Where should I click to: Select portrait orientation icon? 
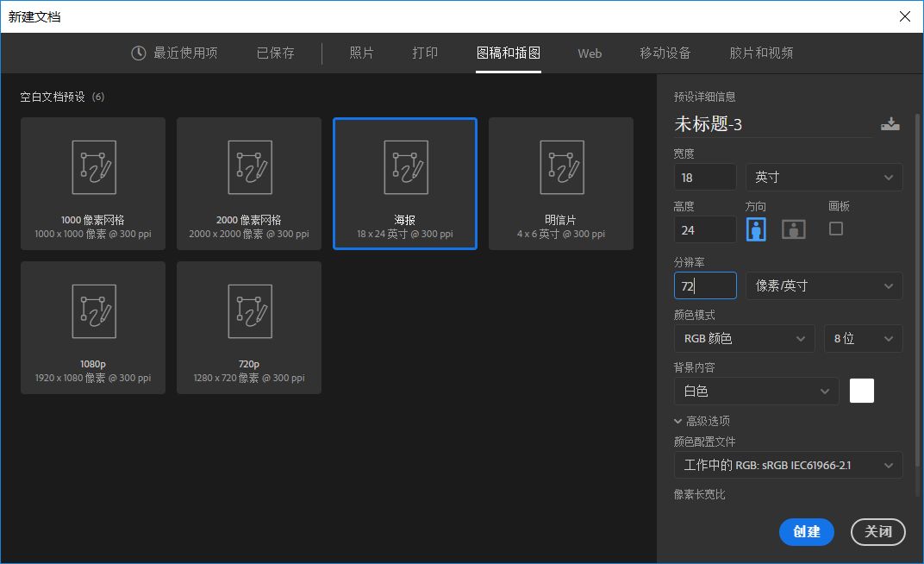coord(756,229)
